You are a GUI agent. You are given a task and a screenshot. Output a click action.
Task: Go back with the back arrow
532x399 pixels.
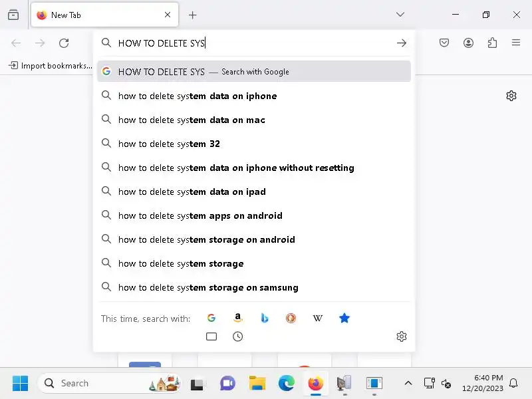click(x=16, y=43)
